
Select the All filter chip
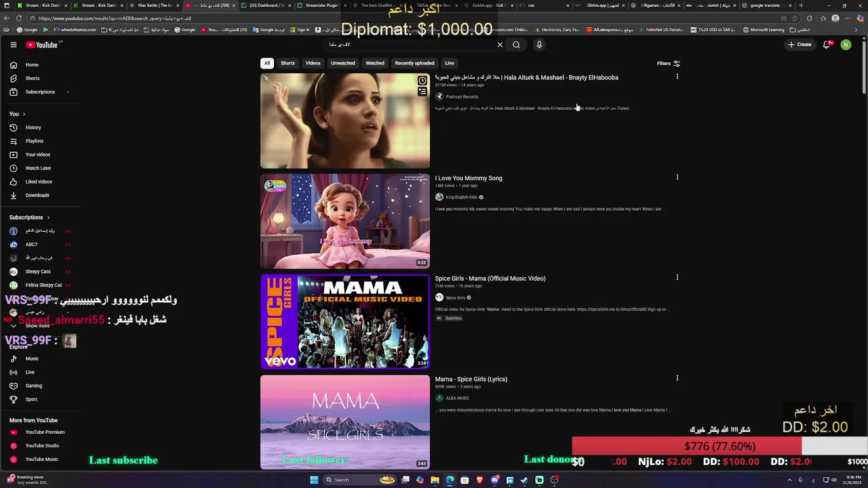267,63
